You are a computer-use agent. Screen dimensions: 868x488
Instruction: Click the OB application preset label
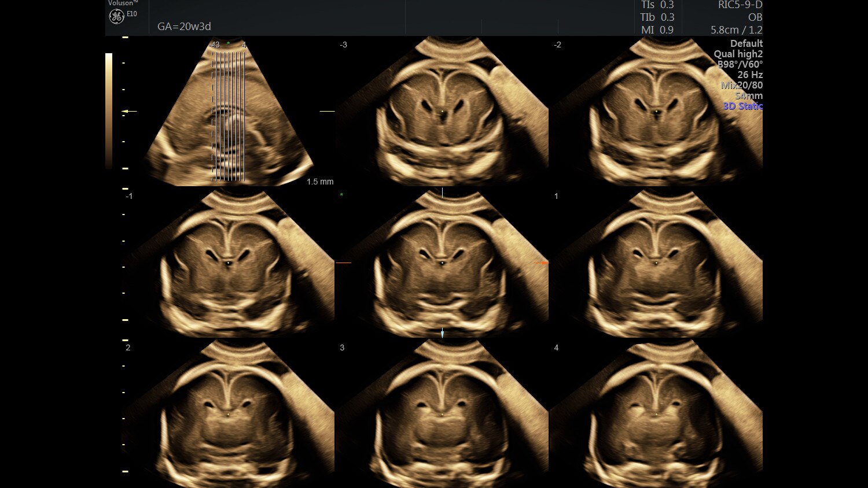pyautogui.click(x=755, y=17)
